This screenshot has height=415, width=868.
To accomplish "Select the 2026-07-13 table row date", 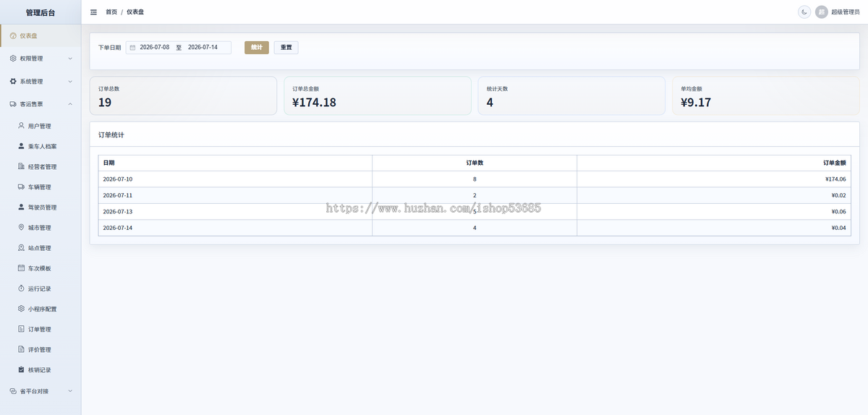I will [x=118, y=212].
